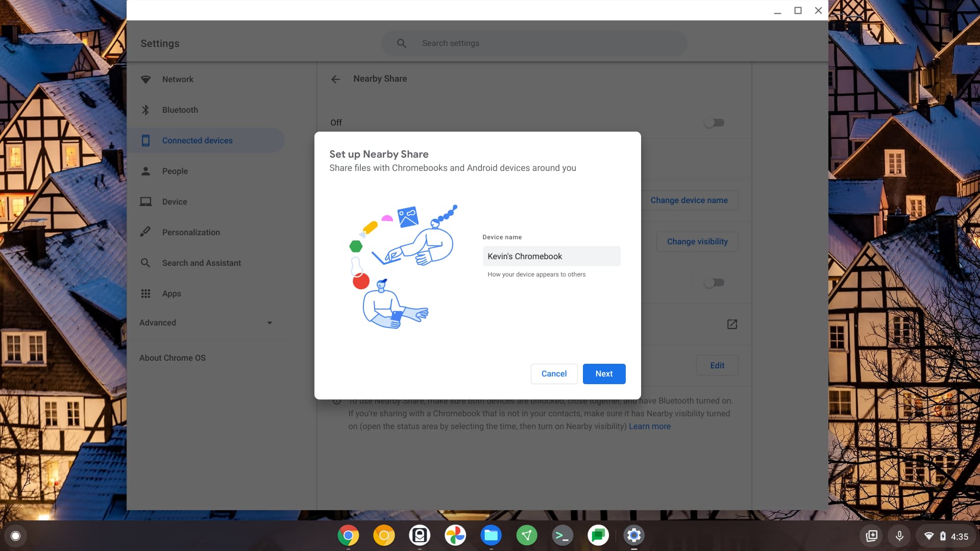
Task: Toggle the Nearby Share Off switch
Action: pyautogui.click(x=714, y=122)
